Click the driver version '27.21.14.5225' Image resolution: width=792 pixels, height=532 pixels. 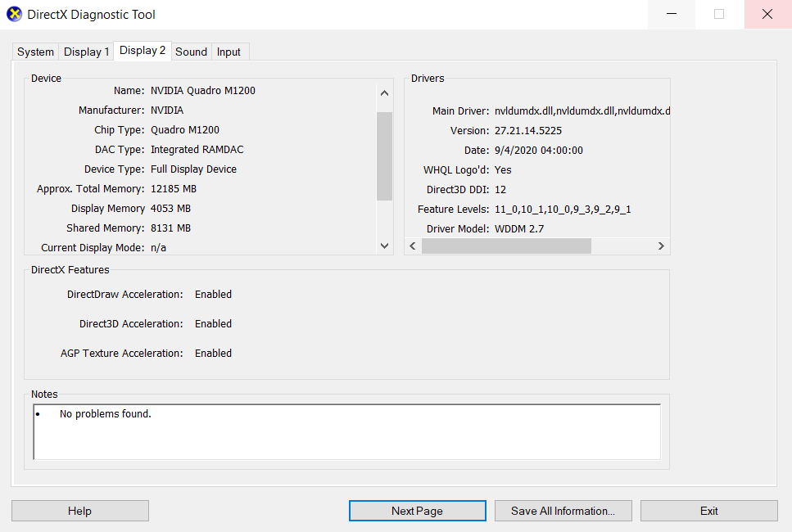528,131
